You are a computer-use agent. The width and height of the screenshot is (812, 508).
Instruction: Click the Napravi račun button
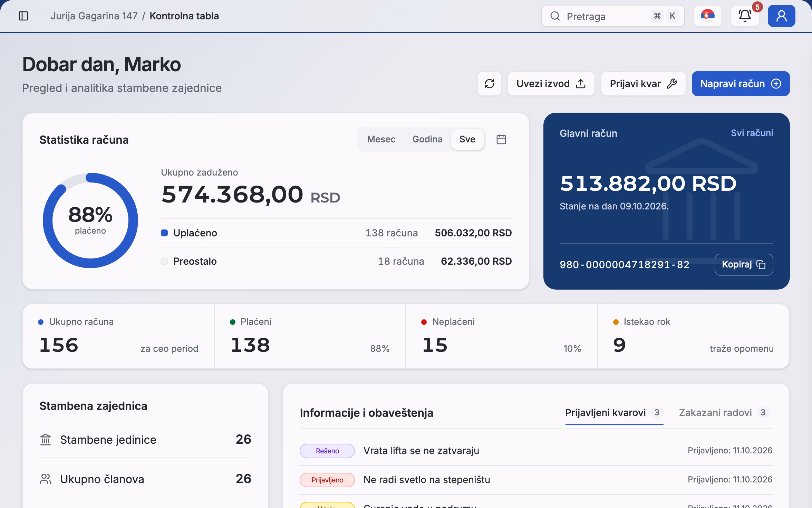741,84
